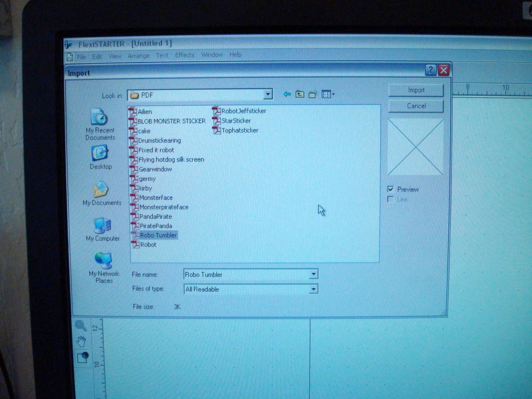The width and height of the screenshot is (532, 399).
Task: Click the germy PDF file icon
Action: point(134,178)
